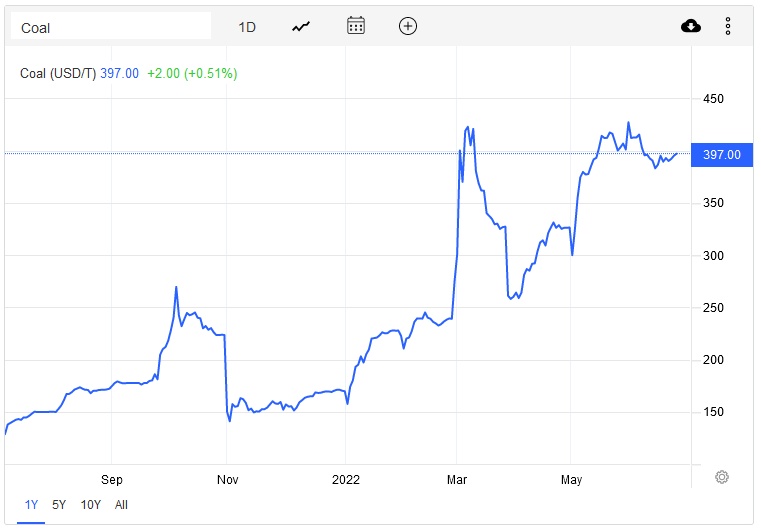The width and height of the screenshot is (761, 530).
Task: Select the 1Y time range tab
Action: [30, 505]
